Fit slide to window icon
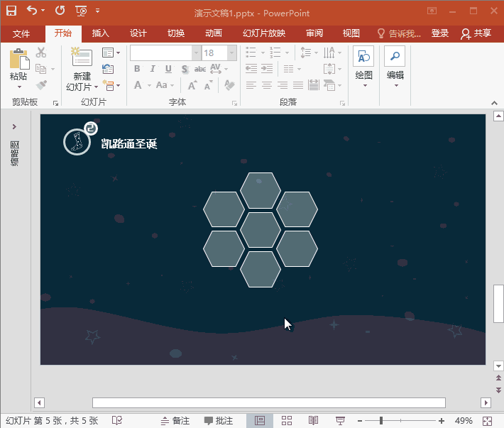The image size is (504, 428). tap(487, 421)
